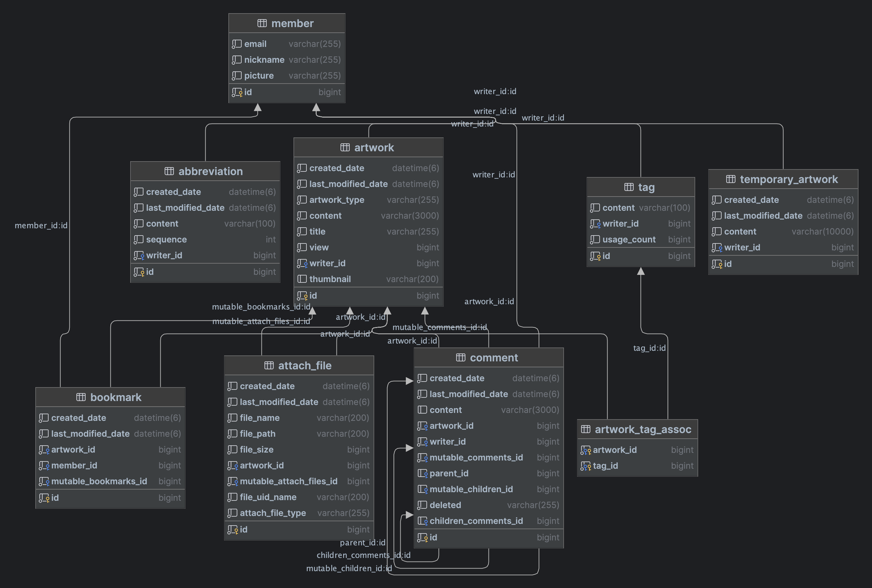Viewport: 872px width, 588px height.
Task: Click the column icon of artwork thumbnail
Action: (302, 279)
